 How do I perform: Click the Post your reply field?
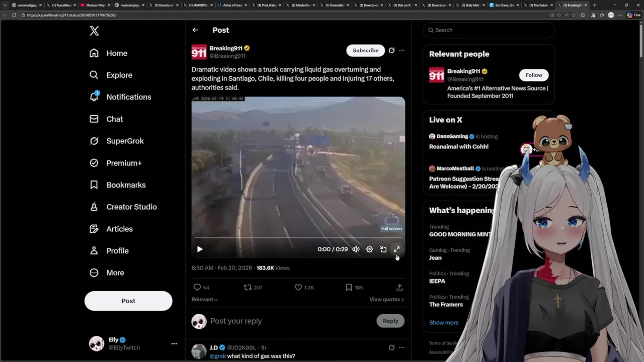(x=291, y=321)
